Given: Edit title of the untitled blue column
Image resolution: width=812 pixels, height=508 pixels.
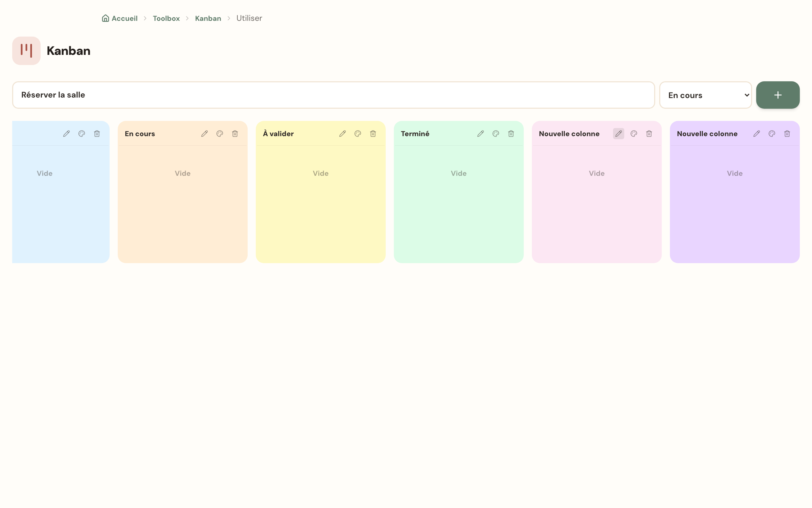Looking at the screenshot, I should click(66, 134).
